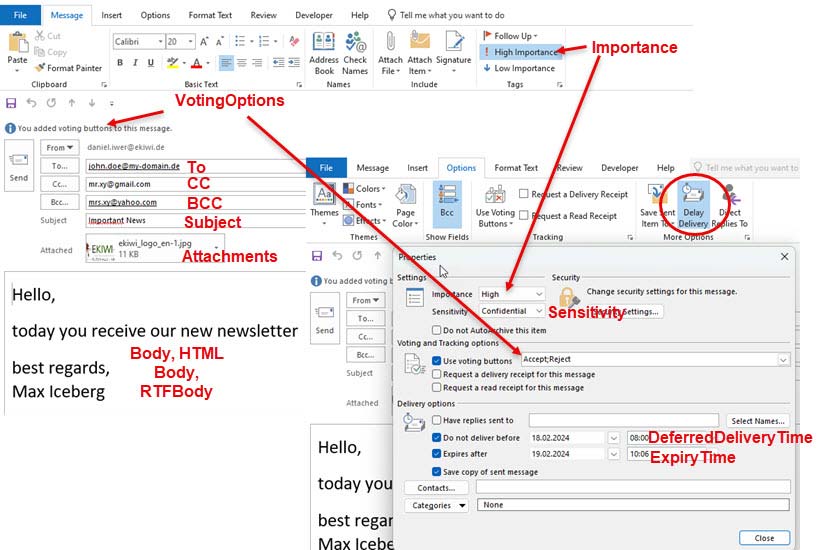
Task: Select the Options tab in second window
Action: (461, 168)
